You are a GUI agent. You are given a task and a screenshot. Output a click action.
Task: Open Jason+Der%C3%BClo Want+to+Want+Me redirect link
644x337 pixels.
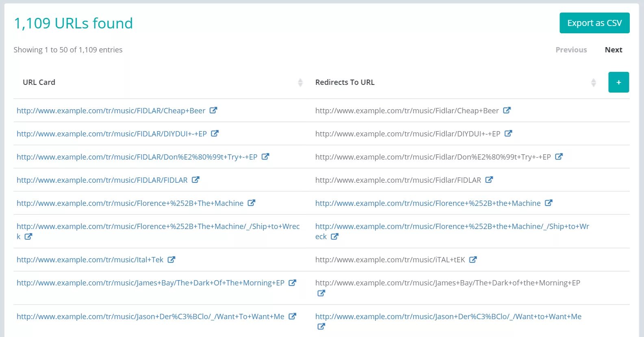[x=448, y=317]
